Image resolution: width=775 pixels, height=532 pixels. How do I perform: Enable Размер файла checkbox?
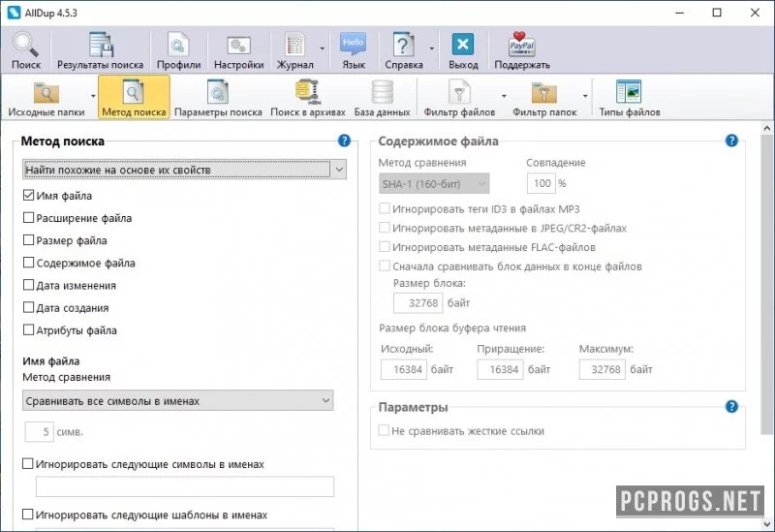tap(29, 240)
